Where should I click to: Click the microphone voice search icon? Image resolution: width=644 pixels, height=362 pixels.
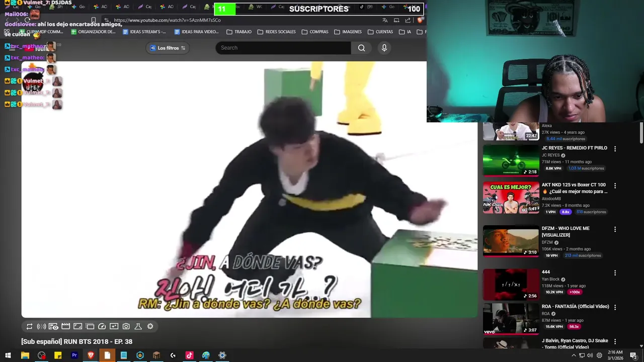click(x=384, y=48)
